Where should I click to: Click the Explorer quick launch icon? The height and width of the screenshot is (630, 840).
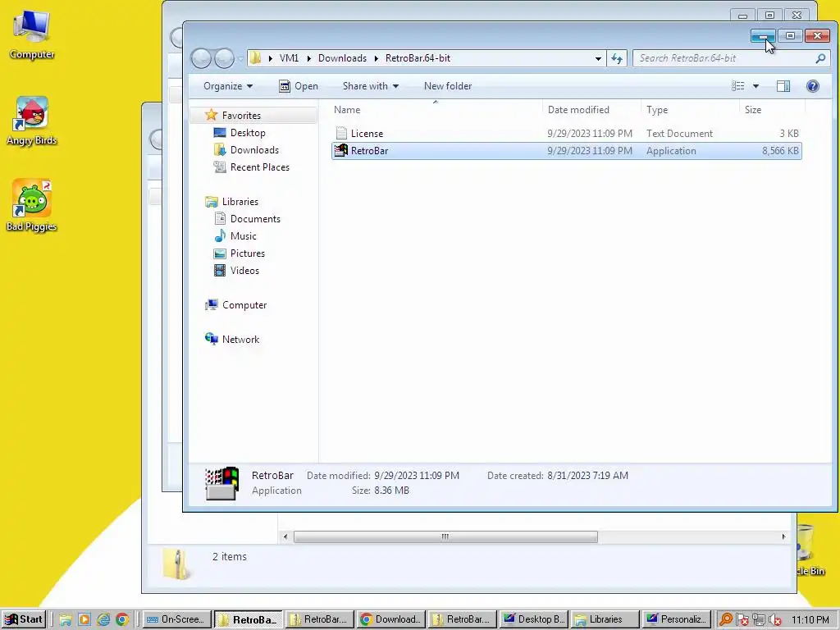pyautogui.click(x=66, y=620)
